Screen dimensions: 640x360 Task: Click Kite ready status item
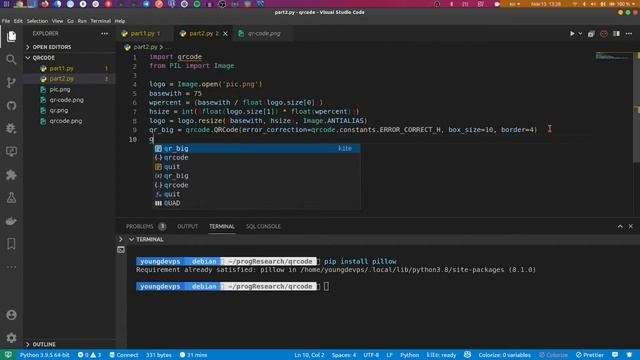(x=441, y=355)
